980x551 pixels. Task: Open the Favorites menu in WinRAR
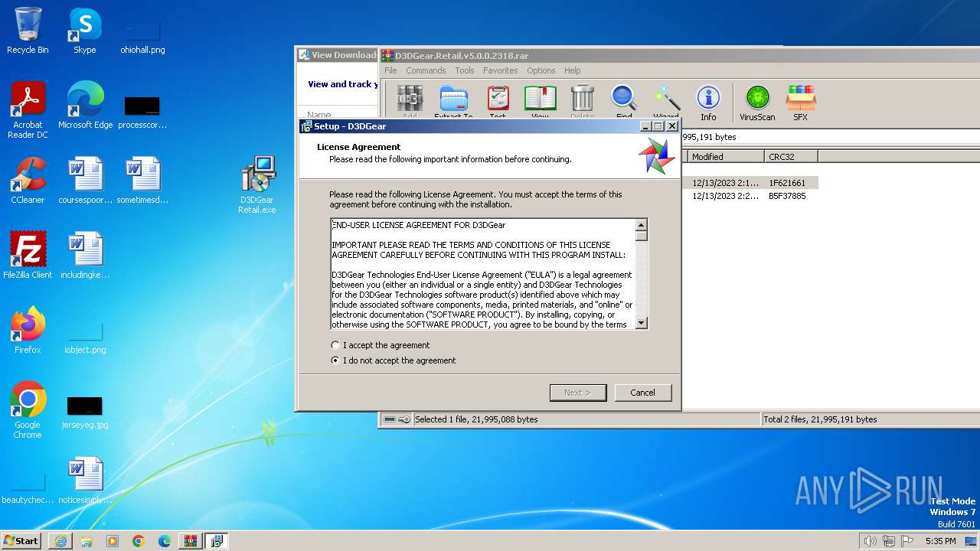[x=500, y=70]
